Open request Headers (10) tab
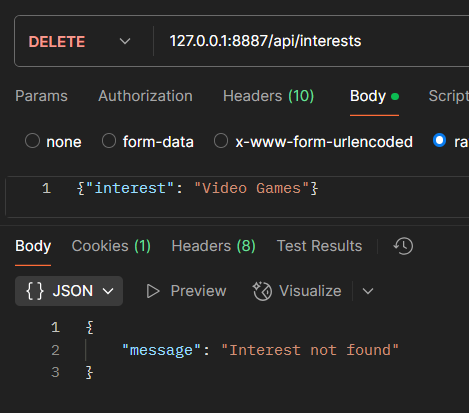The image size is (469, 413). (x=268, y=96)
